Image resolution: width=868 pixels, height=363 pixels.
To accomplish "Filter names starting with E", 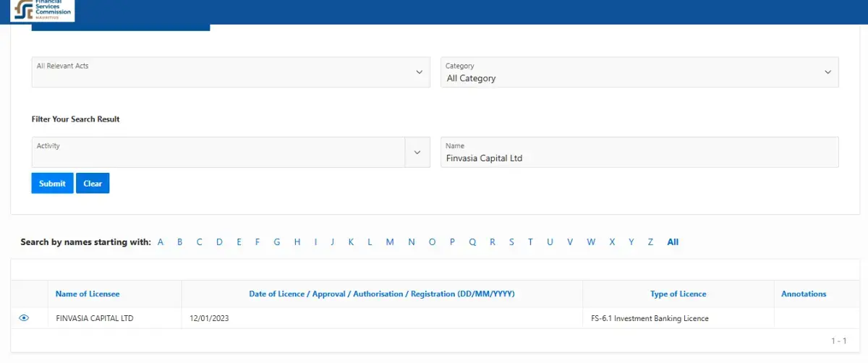I will (239, 242).
